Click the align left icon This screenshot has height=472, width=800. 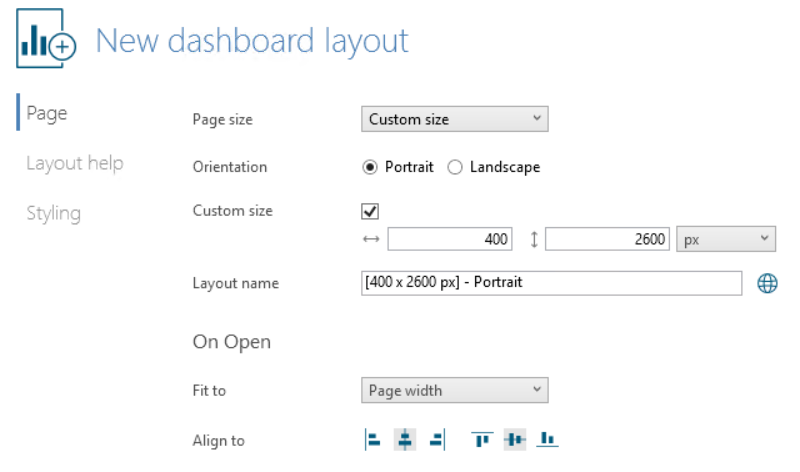pyautogui.click(x=373, y=439)
